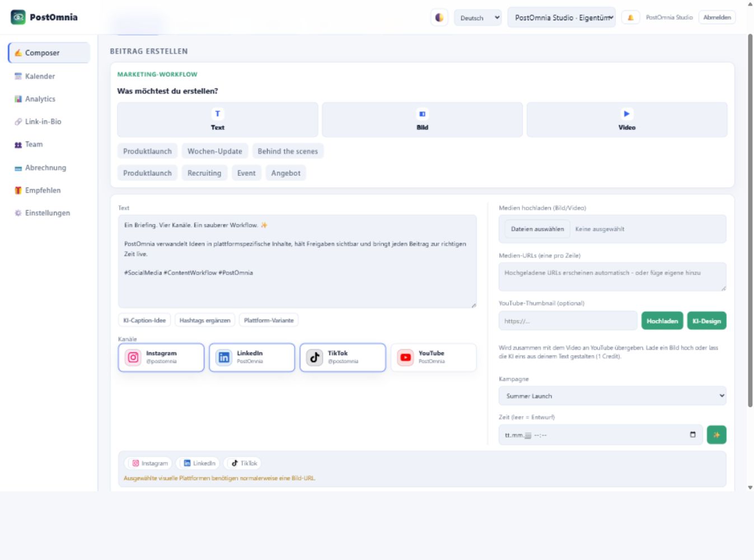Click the PostOmnia logo icon
The width and height of the screenshot is (754, 560).
[x=18, y=17]
